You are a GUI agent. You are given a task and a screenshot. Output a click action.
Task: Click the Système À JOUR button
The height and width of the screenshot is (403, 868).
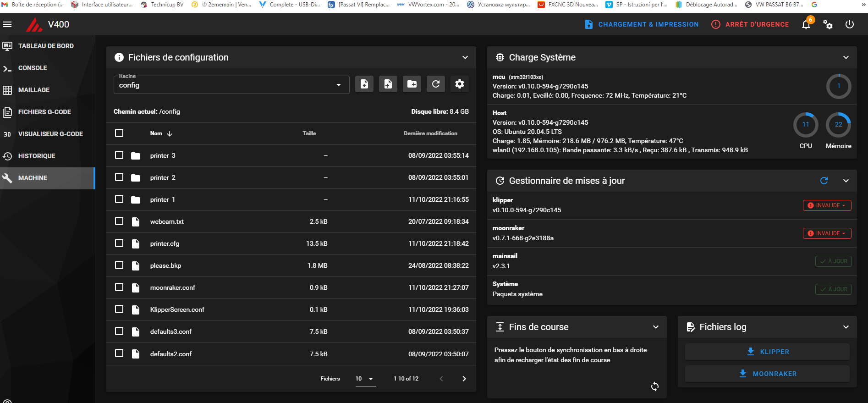(x=833, y=289)
